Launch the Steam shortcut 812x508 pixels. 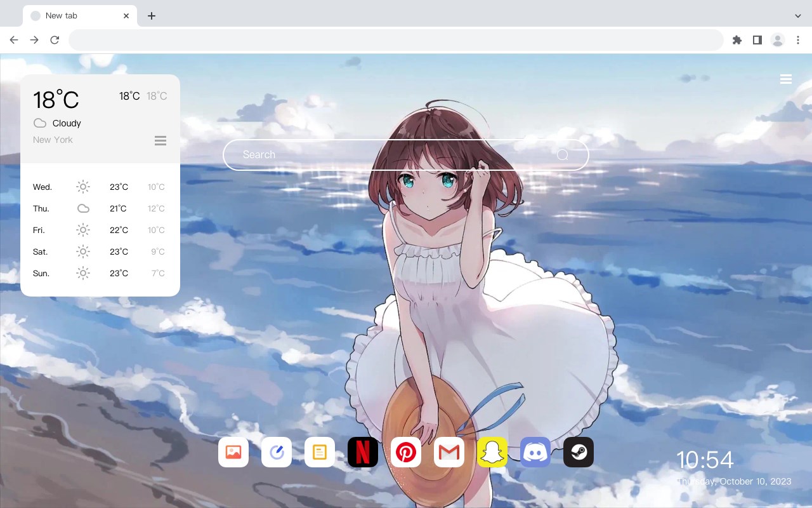(x=579, y=452)
